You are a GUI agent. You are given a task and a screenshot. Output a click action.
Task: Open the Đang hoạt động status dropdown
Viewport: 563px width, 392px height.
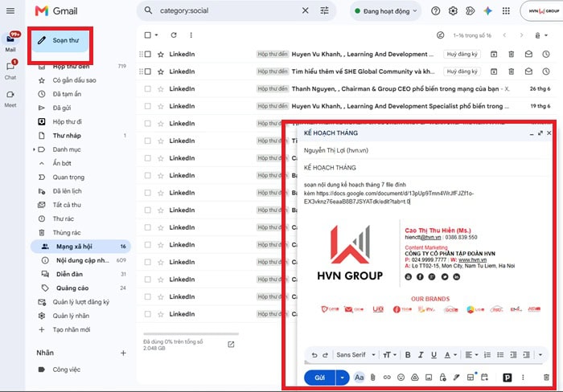coord(385,11)
